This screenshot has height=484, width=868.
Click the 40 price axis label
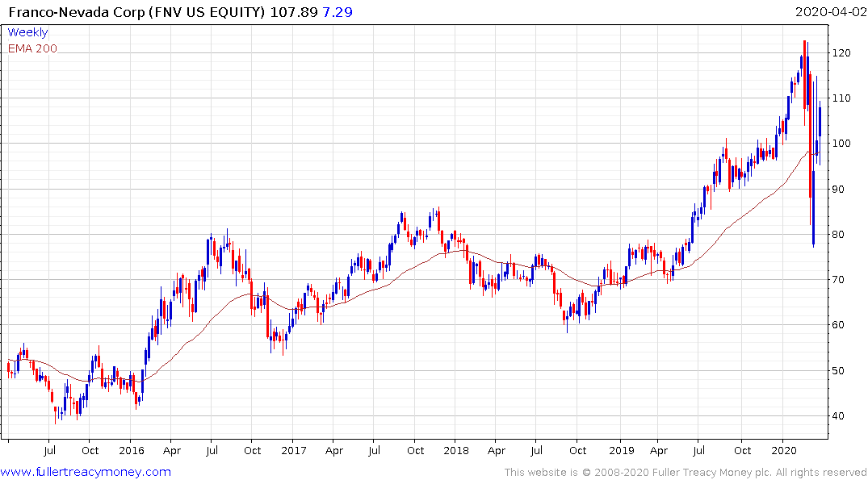tap(838, 416)
